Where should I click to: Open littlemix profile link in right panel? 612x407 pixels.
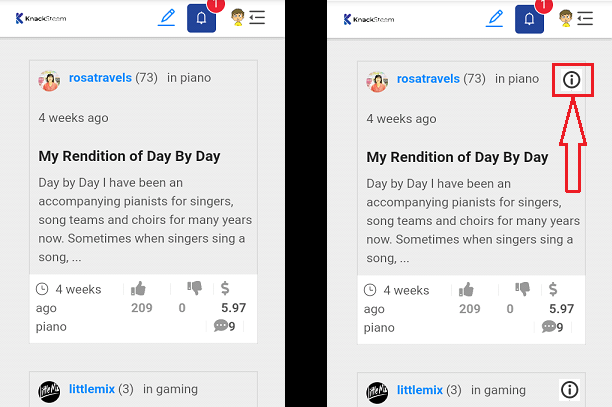pos(420,390)
